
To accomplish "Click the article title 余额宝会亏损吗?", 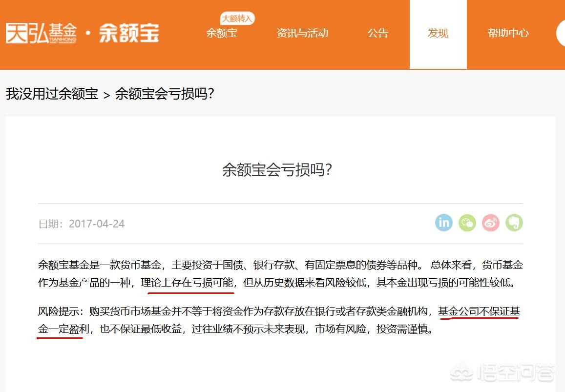I will 277,169.
